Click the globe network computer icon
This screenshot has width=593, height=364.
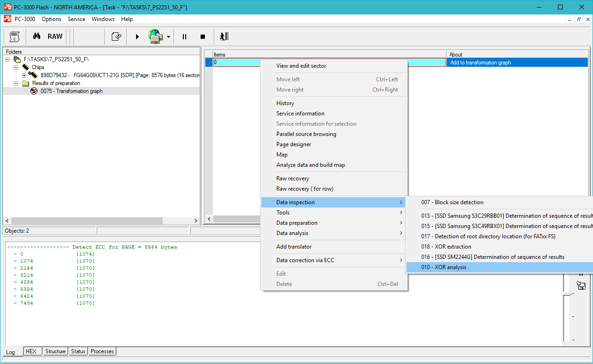coord(156,36)
